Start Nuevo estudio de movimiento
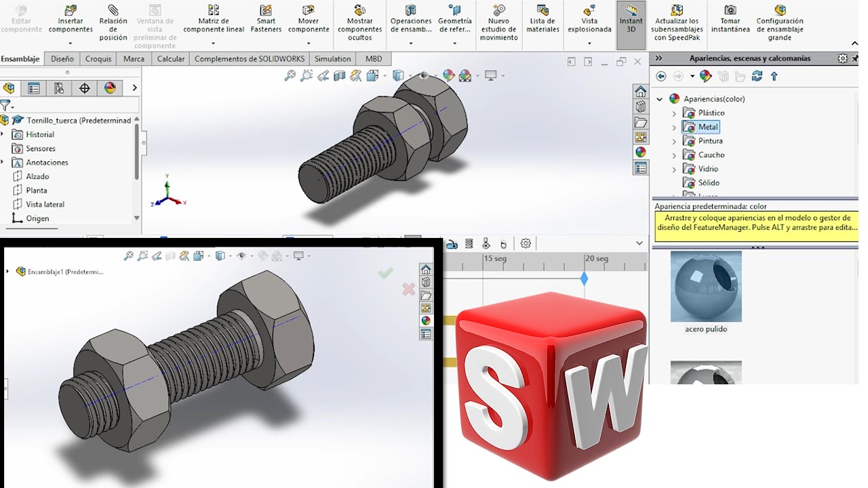The image size is (868, 488). coord(498,24)
